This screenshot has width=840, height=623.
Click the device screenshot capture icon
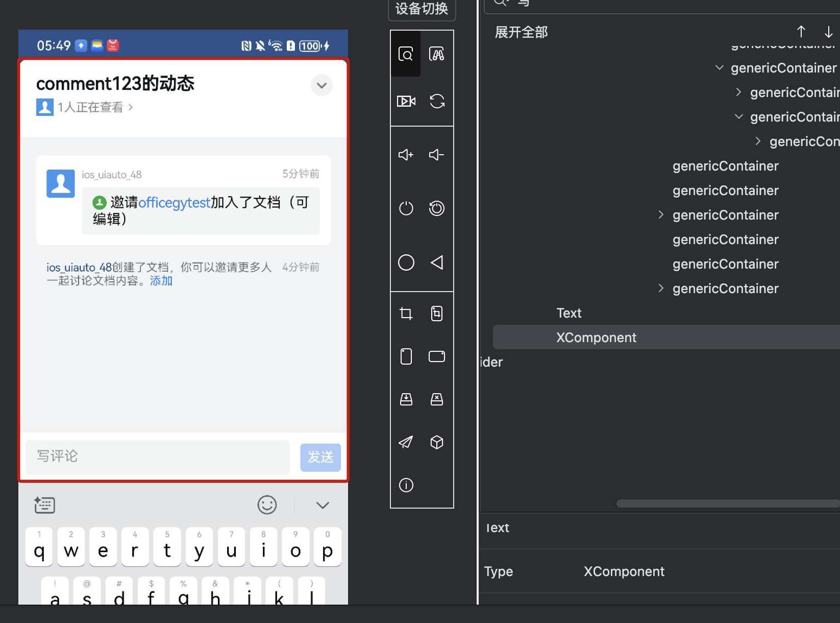(437, 313)
